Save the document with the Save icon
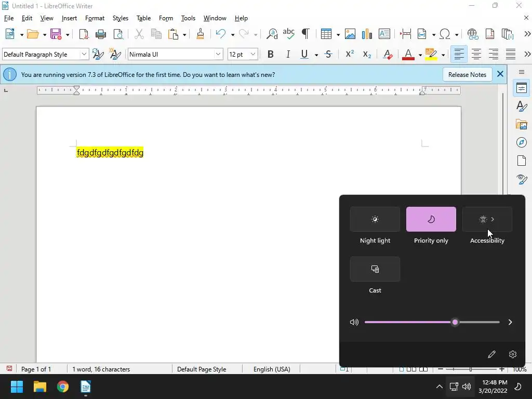Screen dimensions: 532x399 (x=56, y=34)
